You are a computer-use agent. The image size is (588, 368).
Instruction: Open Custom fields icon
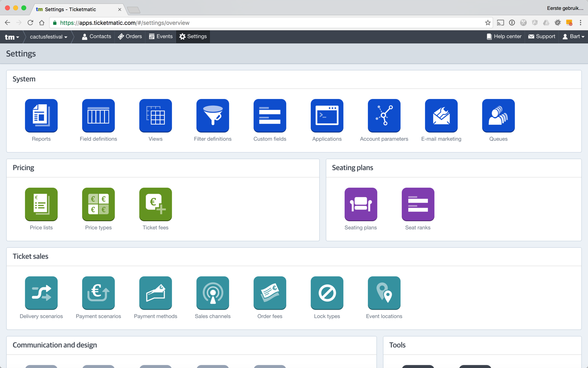click(x=270, y=116)
